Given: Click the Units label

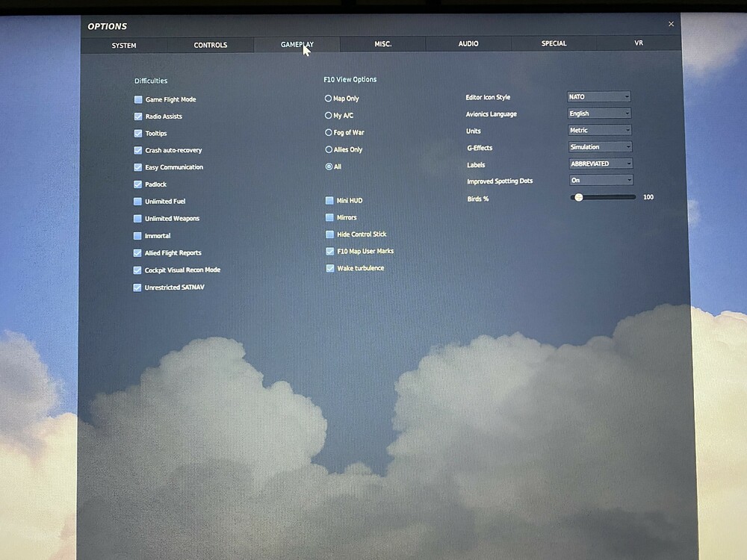Looking at the screenshot, I should pyautogui.click(x=474, y=131).
